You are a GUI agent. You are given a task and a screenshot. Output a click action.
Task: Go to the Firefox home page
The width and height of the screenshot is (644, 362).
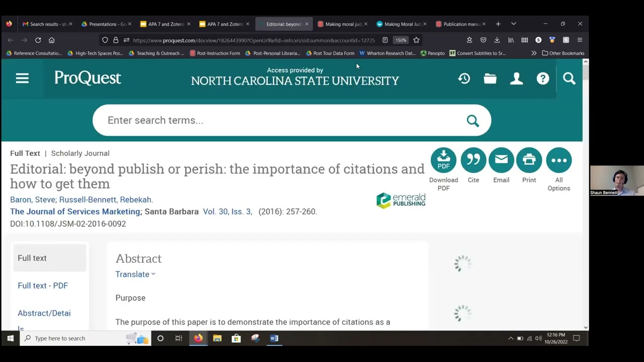51,40
